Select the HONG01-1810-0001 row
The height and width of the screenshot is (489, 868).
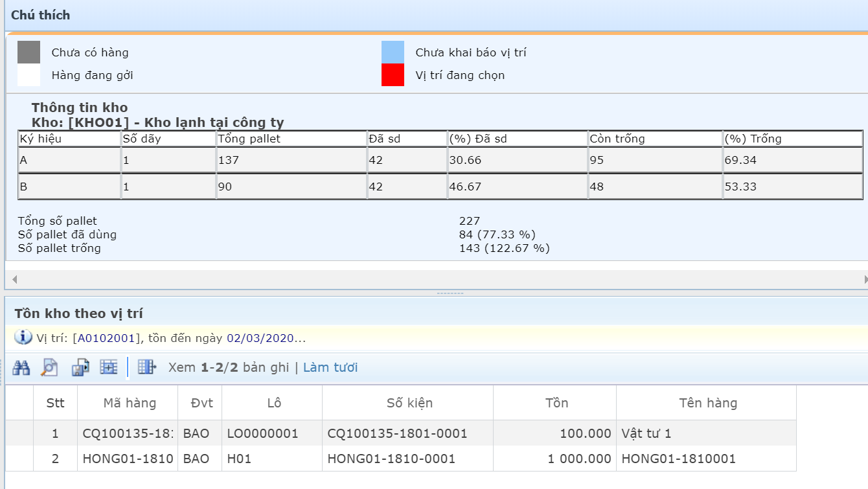pyautogui.click(x=391, y=459)
